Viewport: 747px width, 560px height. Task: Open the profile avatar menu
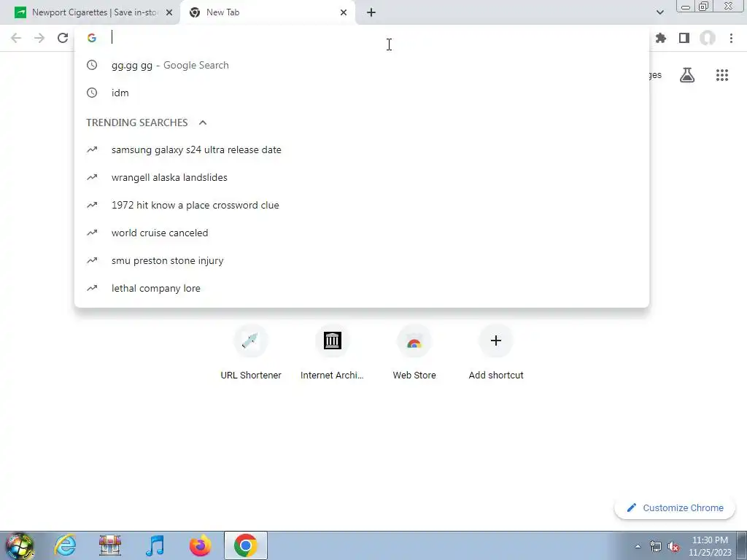(x=708, y=38)
